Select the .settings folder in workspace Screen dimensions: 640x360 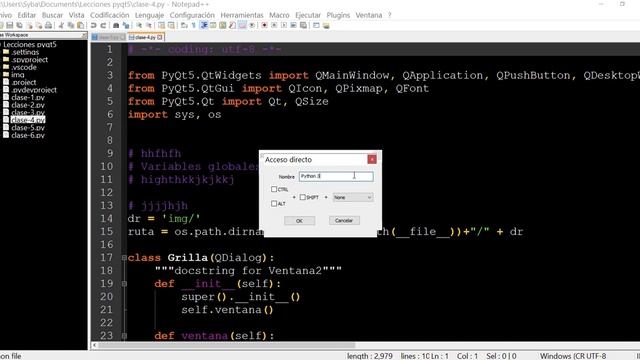tap(25, 52)
